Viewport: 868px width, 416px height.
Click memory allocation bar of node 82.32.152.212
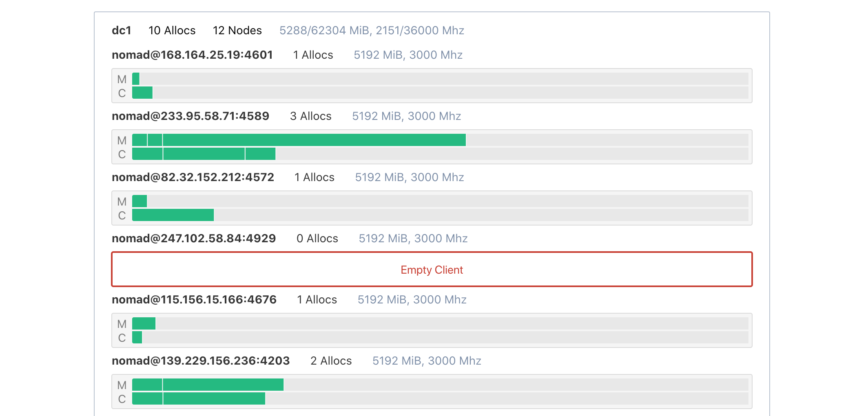(x=139, y=201)
